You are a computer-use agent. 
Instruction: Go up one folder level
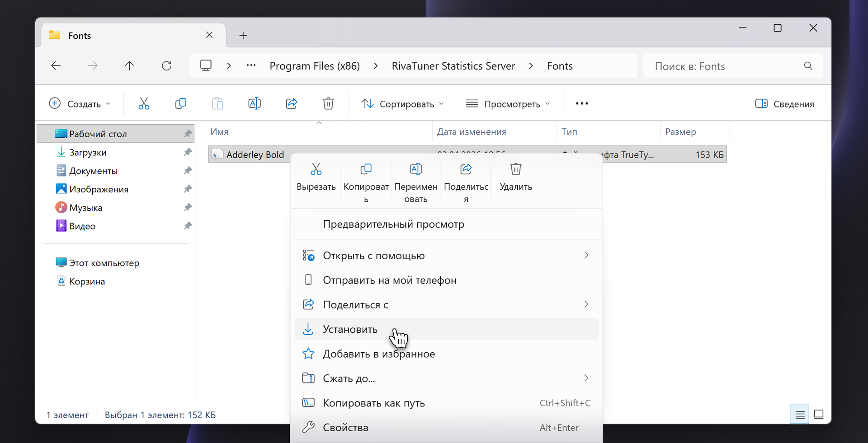pos(129,66)
